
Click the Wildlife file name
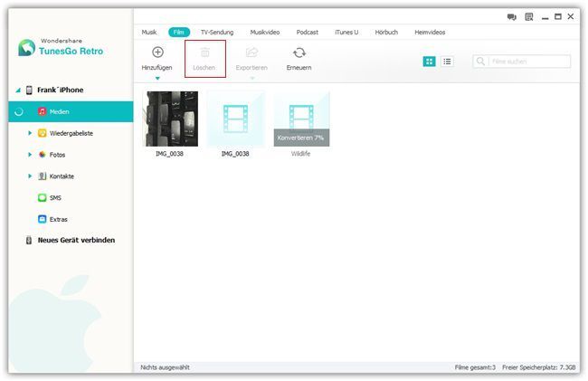coord(300,154)
